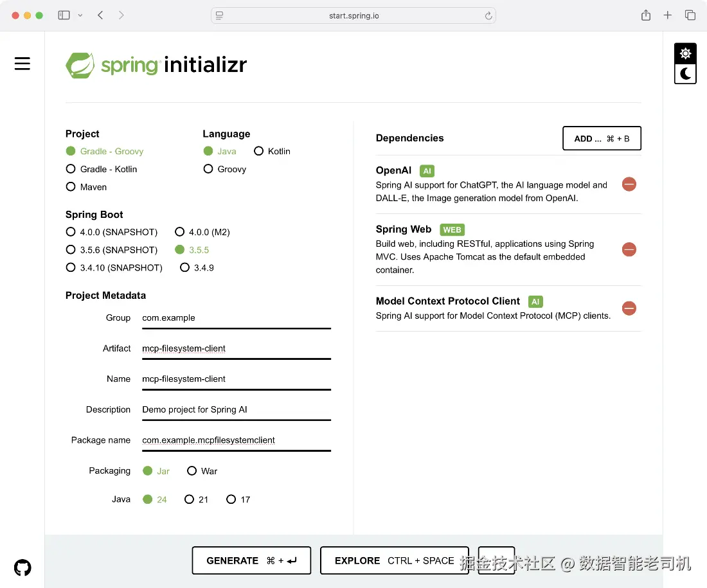Select Gradle - Kotlin project
The width and height of the screenshot is (707, 588).
click(x=102, y=169)
